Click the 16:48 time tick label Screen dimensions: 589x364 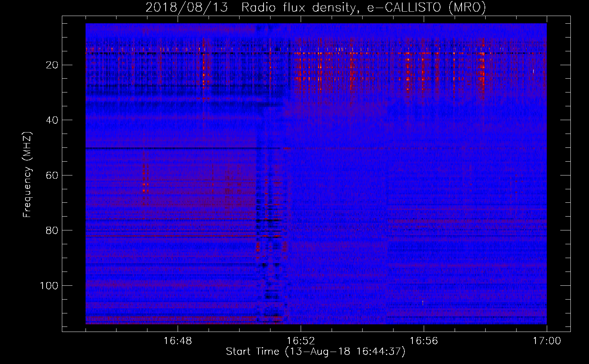tap(178, 341)
